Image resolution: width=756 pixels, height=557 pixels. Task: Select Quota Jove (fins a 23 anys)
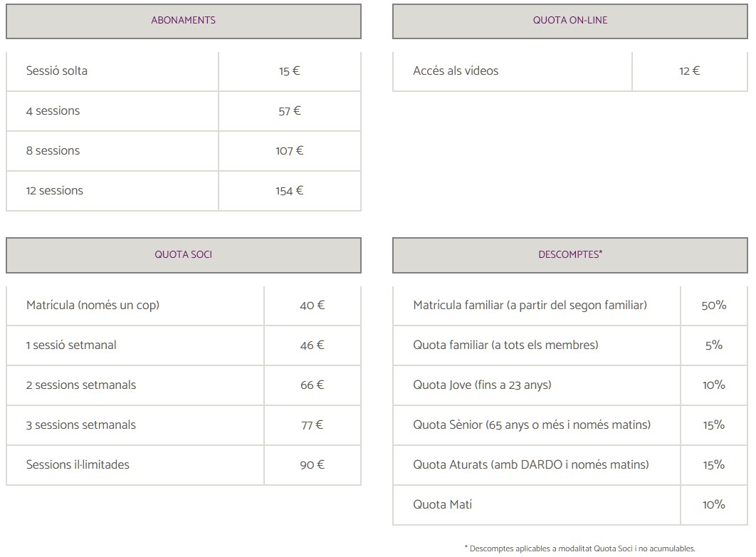point(482,385)
